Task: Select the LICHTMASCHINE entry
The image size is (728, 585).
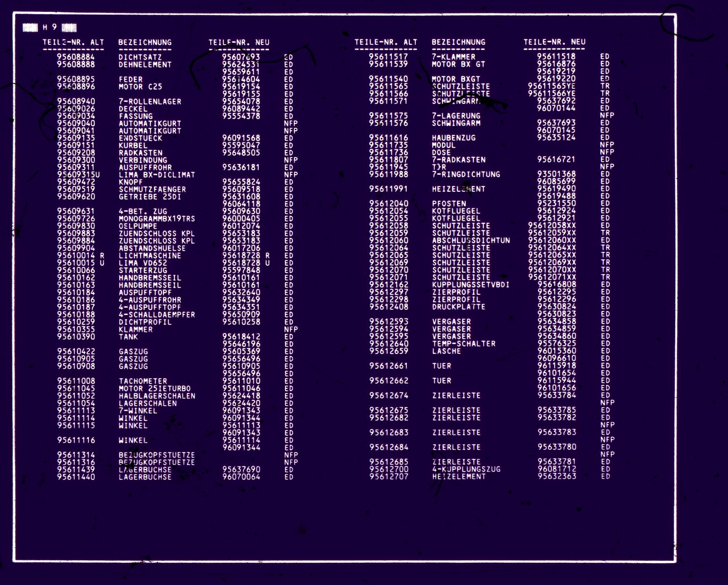Action: click(150, 256)
